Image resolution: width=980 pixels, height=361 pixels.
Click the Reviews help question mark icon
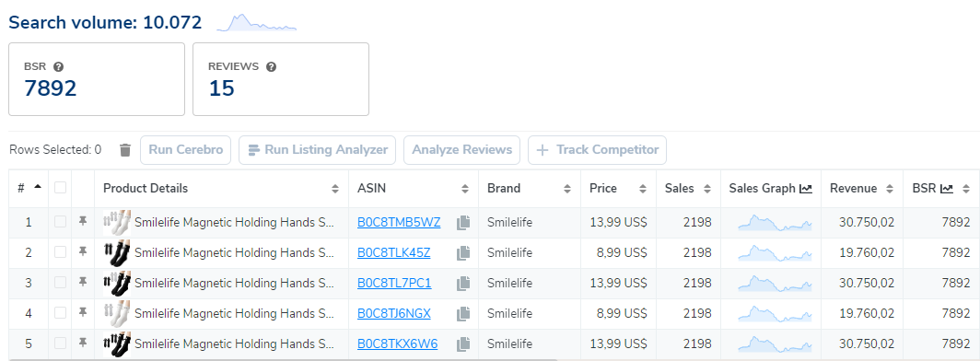271,67
